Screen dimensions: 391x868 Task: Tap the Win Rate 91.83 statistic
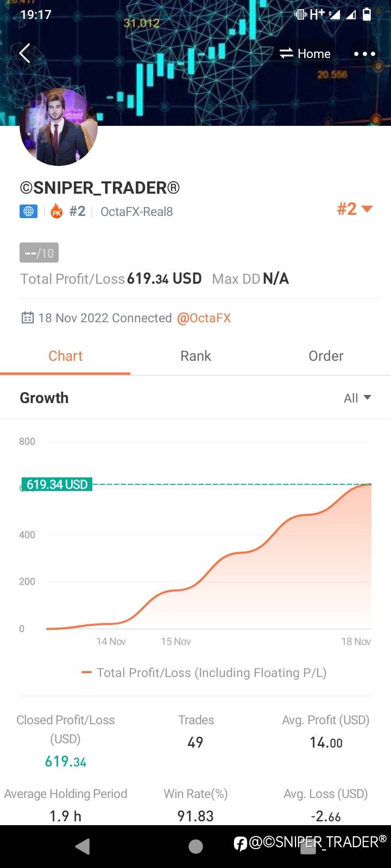[x=195, y=815]
